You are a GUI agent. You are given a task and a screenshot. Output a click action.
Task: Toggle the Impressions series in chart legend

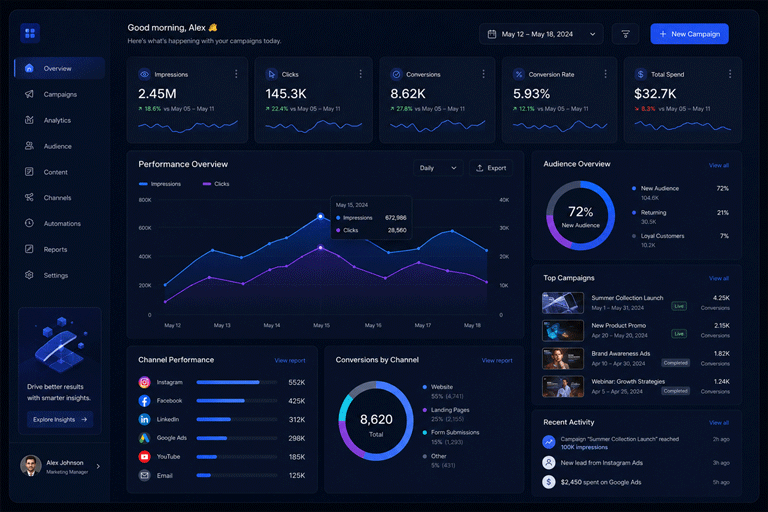(x=160, y=184)
